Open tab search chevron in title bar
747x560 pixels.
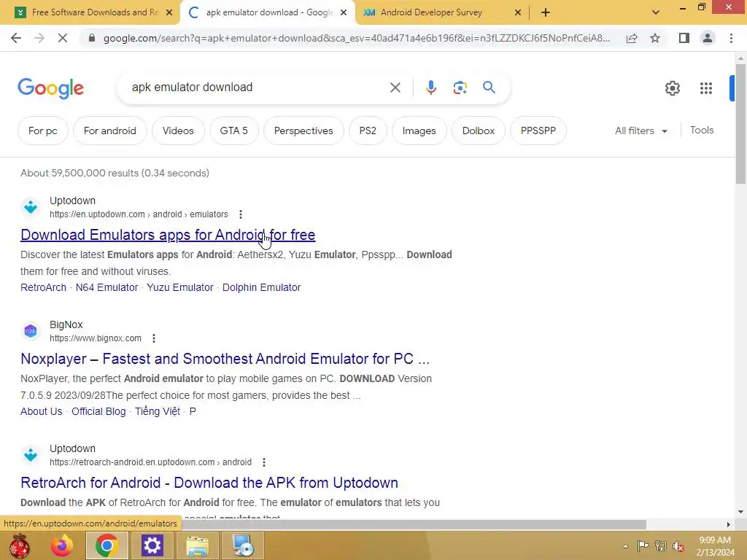tap(656, 12)
